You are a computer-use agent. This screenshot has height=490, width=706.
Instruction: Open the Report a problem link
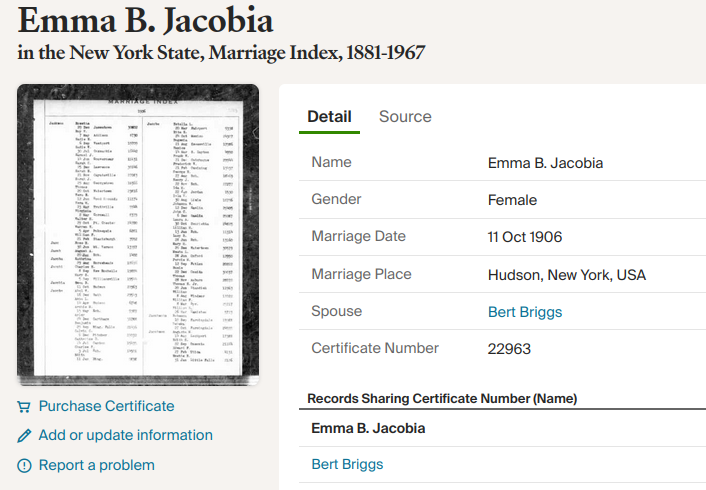click(x=96, y=465)
